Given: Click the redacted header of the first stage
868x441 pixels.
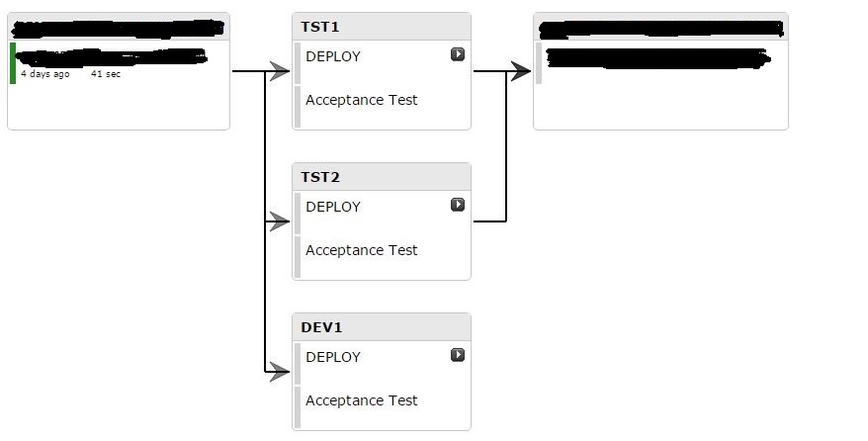Looking at the screenshot, I should 119,27.
